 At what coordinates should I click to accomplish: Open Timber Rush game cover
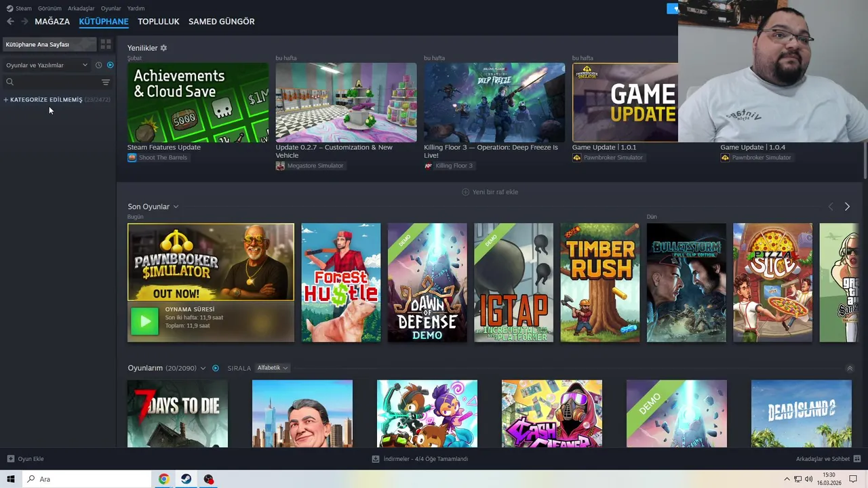pyautogui.click(x=600, y=283)
